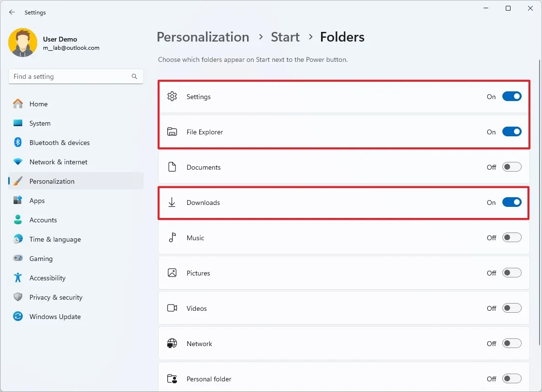Turn off the Settings folder toggle
The image size is (542, 392).
pos(512,96)
